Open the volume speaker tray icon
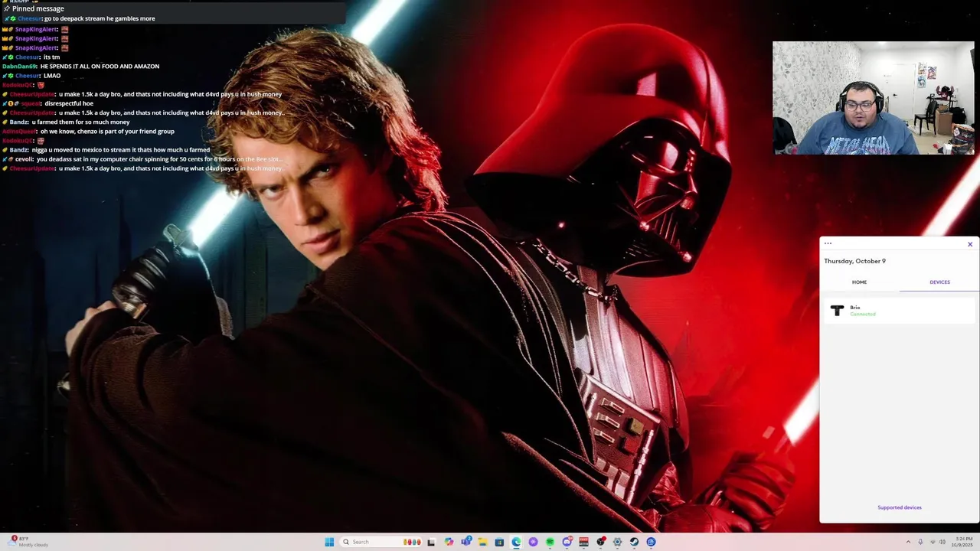The image size is (980, 551). pos(942,542)
